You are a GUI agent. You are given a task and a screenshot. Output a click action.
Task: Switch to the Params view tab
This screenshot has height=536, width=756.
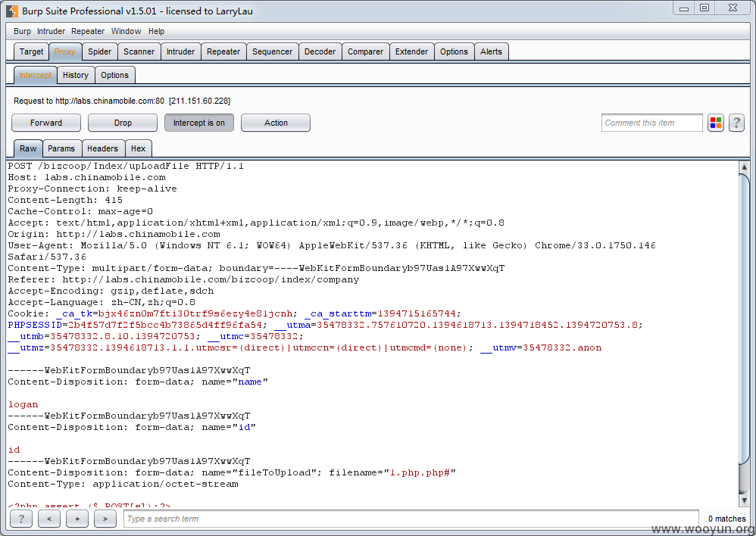click(61, 148)
